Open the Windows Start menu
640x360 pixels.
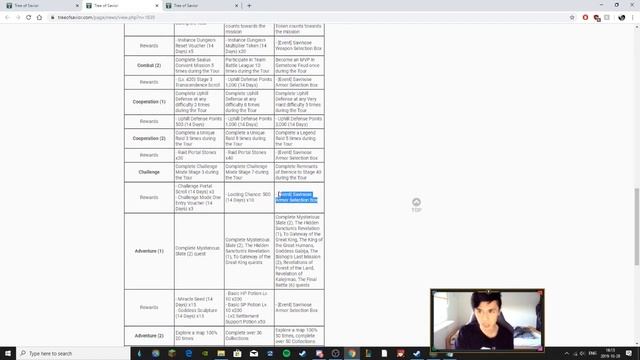coord(8,353)
